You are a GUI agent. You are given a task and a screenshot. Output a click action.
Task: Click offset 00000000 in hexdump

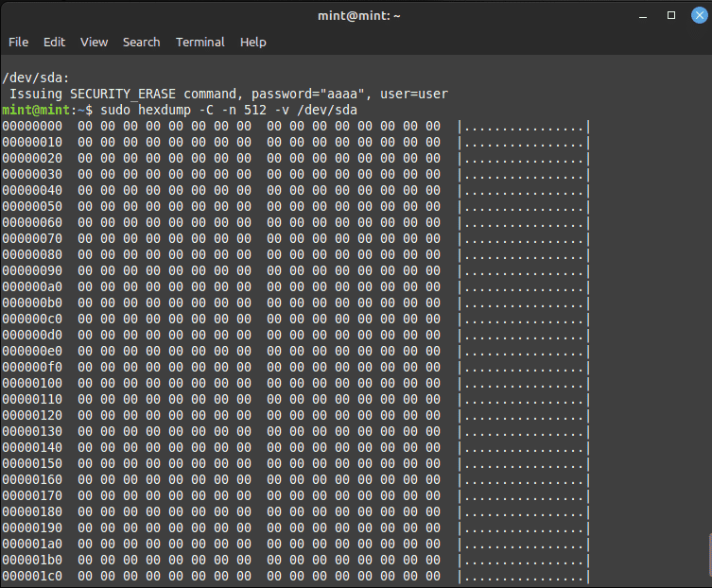pos(32,127)
